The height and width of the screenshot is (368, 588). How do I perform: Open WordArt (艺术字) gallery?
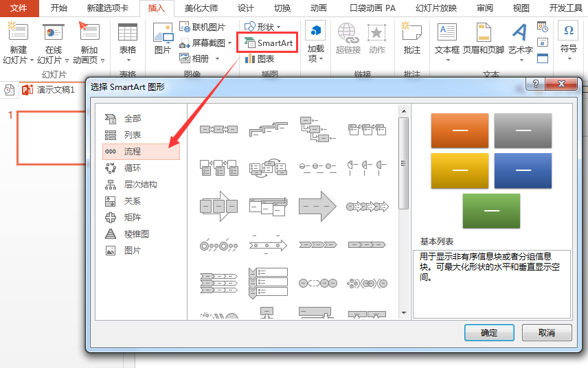click(520, 32)
